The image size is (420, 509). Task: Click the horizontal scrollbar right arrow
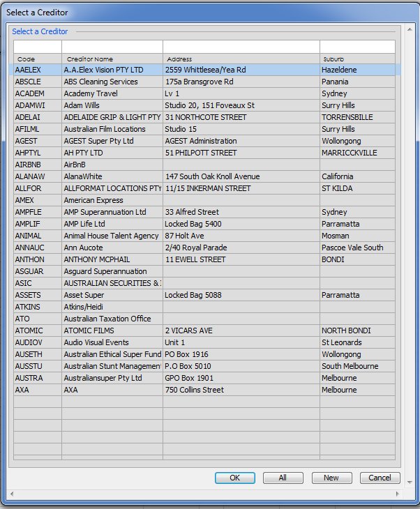pyautogui.click(x=397, y=494)
